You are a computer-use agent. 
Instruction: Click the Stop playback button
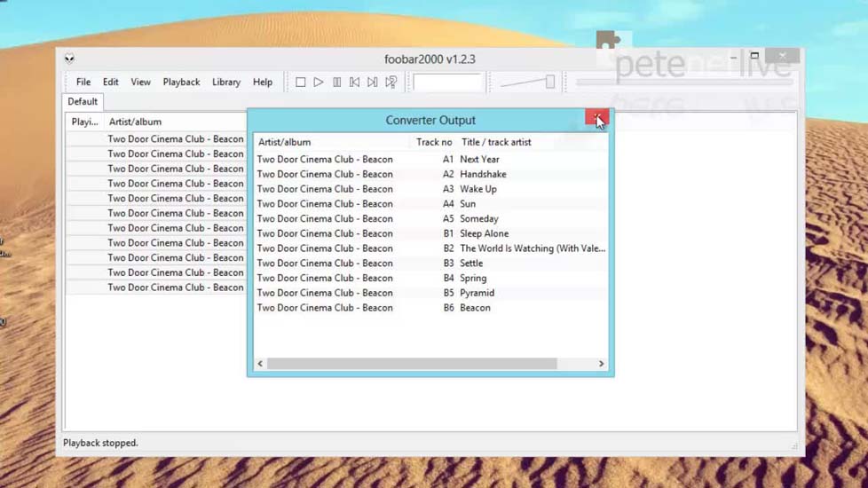pyautogui.click(x=301, y=83)
